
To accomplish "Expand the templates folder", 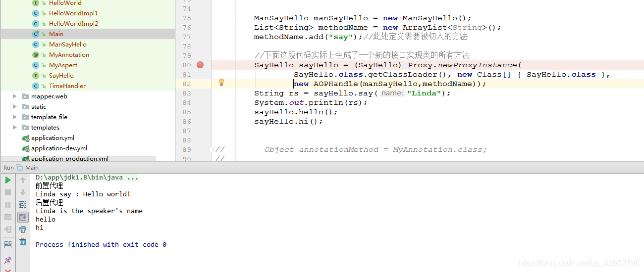I will pos(15,128).
